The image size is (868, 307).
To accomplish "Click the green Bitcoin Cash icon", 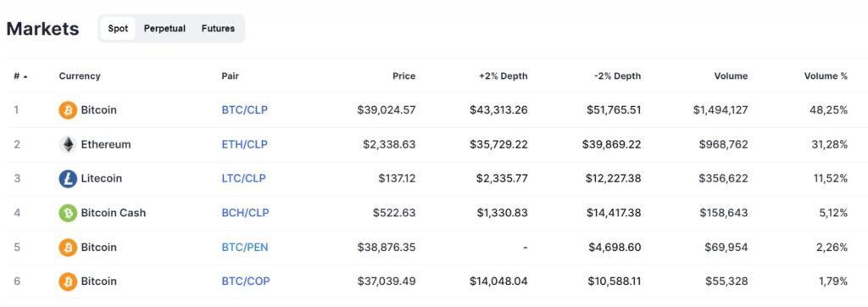I will point(68,213).
